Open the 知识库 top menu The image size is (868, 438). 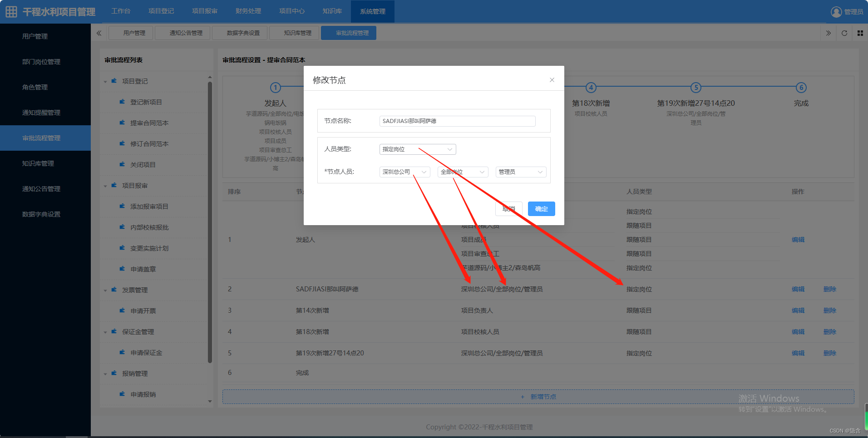click(x=332, y=11)
